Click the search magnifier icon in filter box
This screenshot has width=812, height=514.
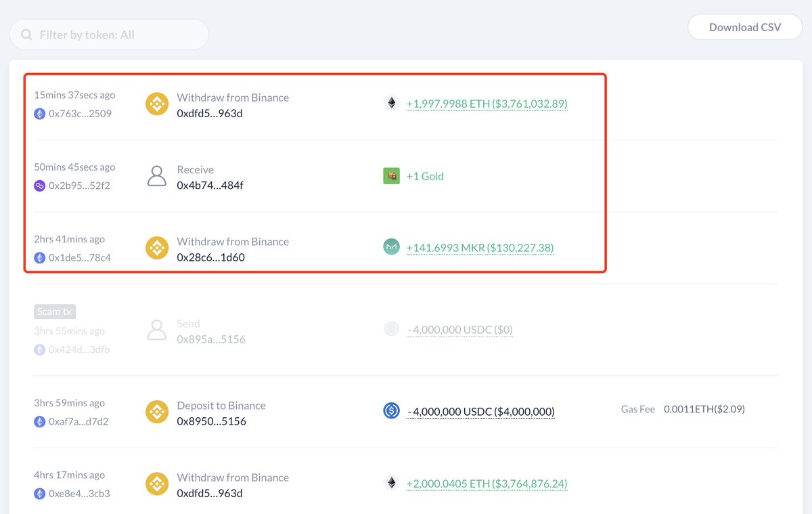(26, 35)
